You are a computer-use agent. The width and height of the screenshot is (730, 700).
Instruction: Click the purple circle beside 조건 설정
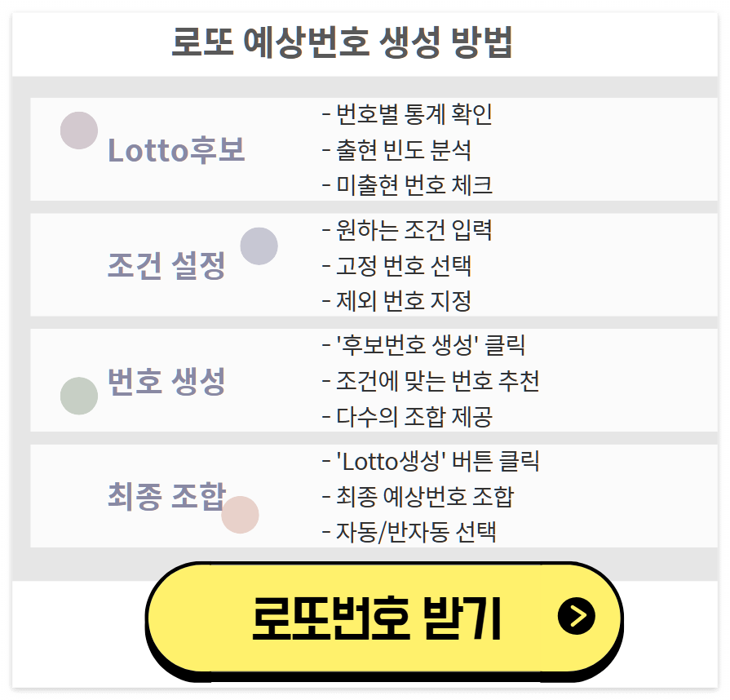pos(259,245)
